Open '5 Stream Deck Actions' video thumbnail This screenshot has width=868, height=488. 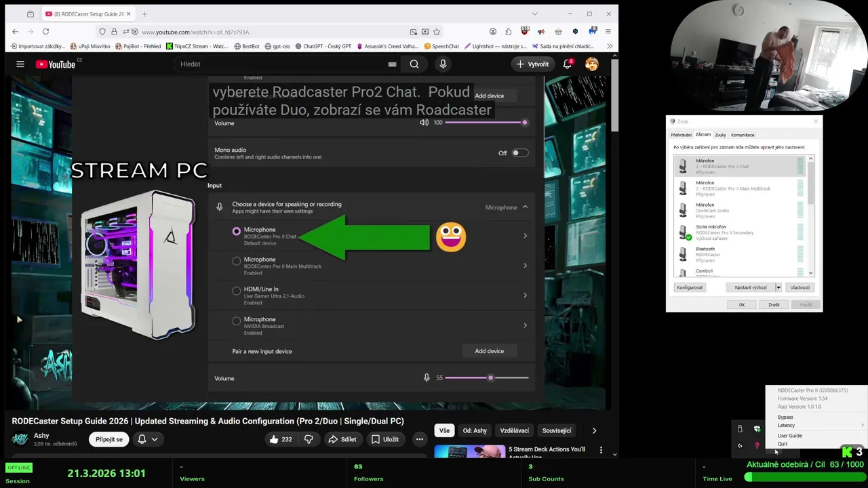pos(469,451)
